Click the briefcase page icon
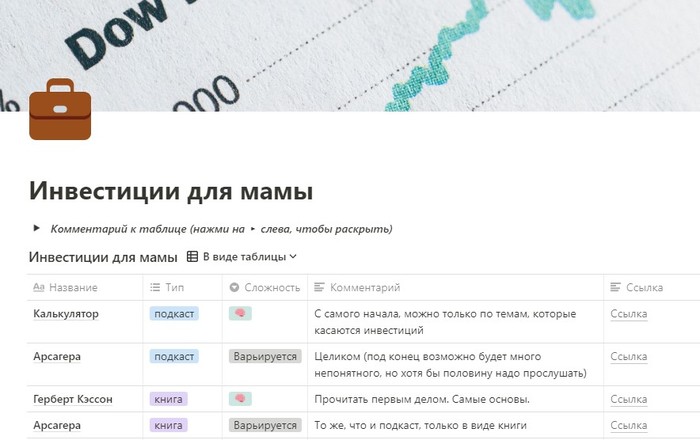The image size is (700, 440). coord(60,109)
